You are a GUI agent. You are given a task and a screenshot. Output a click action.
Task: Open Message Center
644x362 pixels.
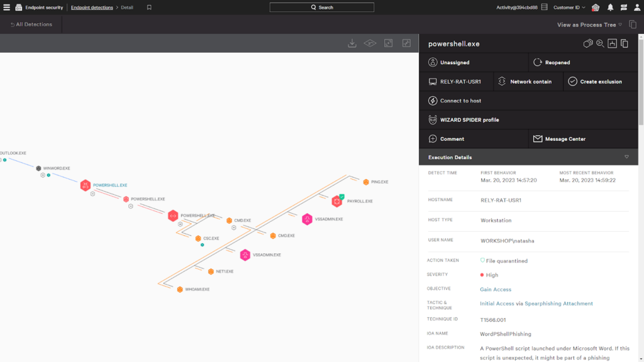point(558,138)
